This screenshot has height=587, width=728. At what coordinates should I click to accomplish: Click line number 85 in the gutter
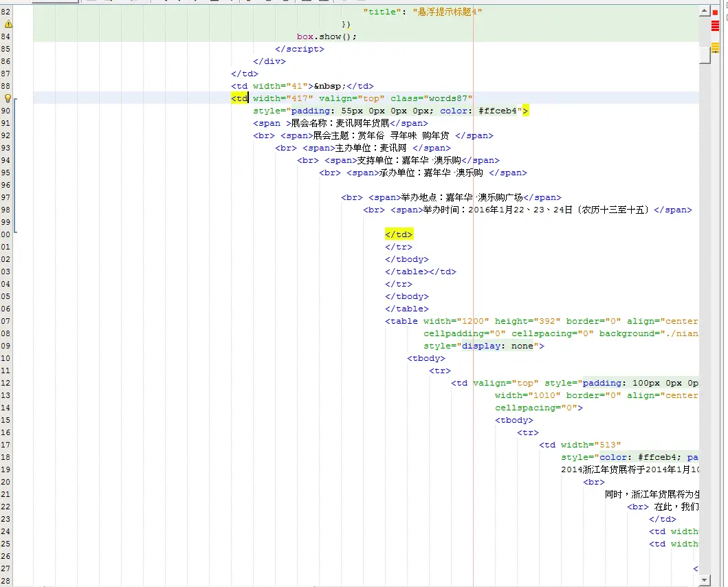(x=5, y=49)
